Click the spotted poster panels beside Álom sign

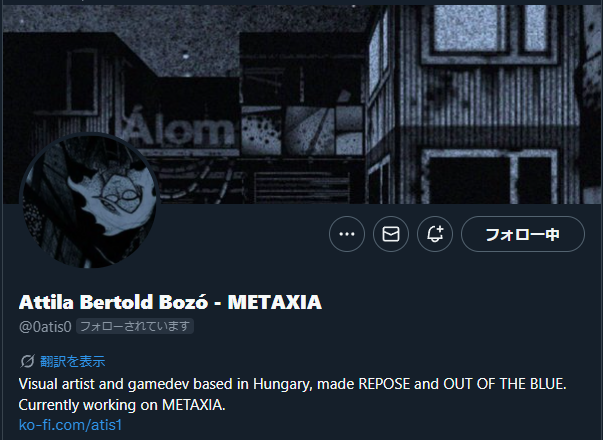coord(302,130)
